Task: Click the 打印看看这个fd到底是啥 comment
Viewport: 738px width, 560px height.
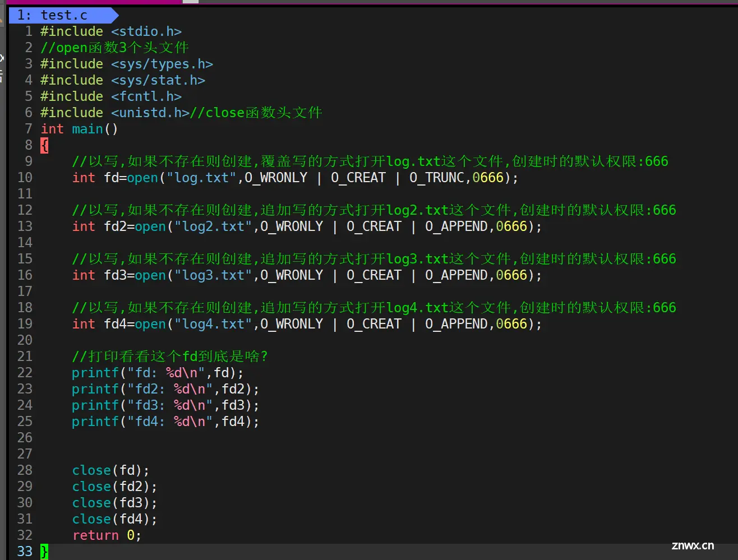Action: point(170,357)
